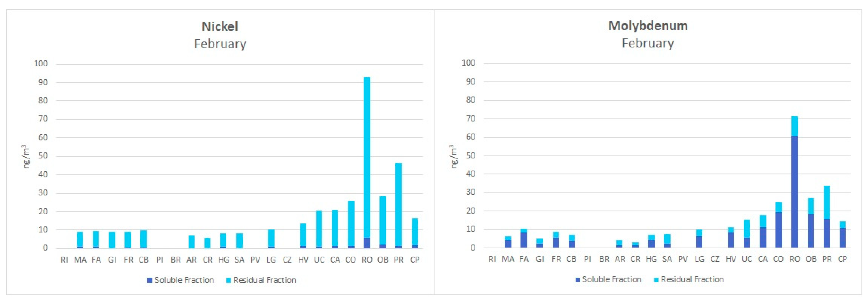Click the 100 value on Nickel y-axis
The image size is (868, 304).
(x=41, y=63)
